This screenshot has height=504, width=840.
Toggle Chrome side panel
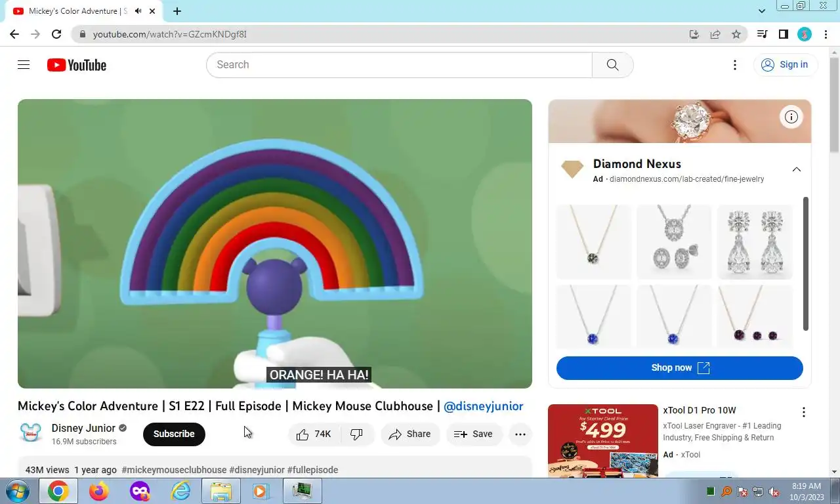click(x=783, y=34)
